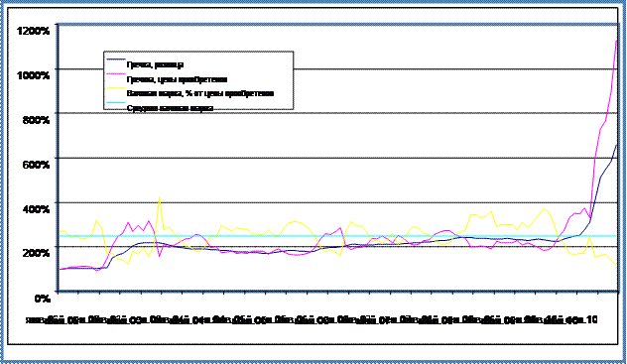
Task: Select legend entry 'Валовая маржа, % от цены приобретения'
Action: click(200, 93)
